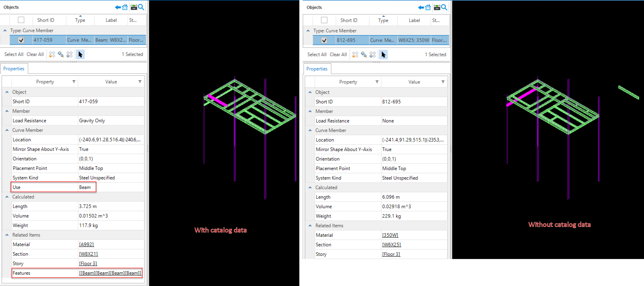The height and width of the screenshot is (286, 644).
Task: Click the orange-diamond selection icon below 417-059
Action: (x=52, y=54)
